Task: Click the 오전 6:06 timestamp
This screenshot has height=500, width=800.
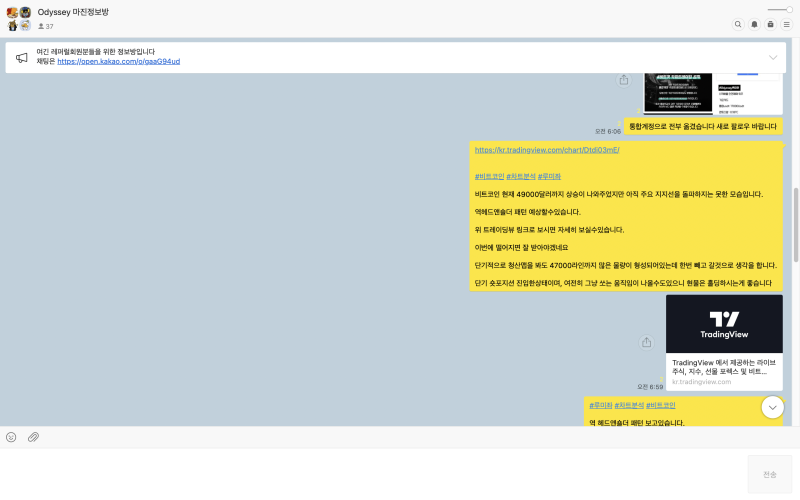Action: [608, 132]
